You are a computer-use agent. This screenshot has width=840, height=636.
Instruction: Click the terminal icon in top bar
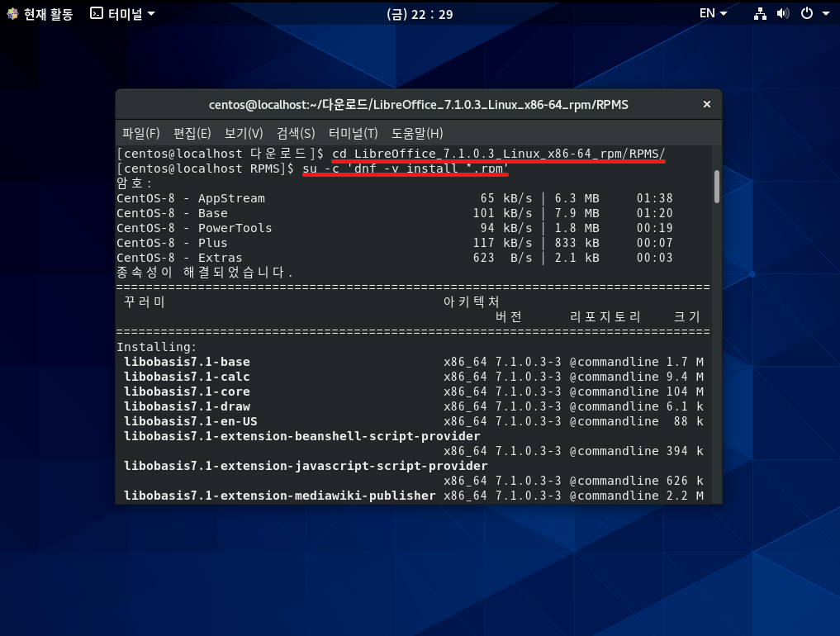pos(97,13)
